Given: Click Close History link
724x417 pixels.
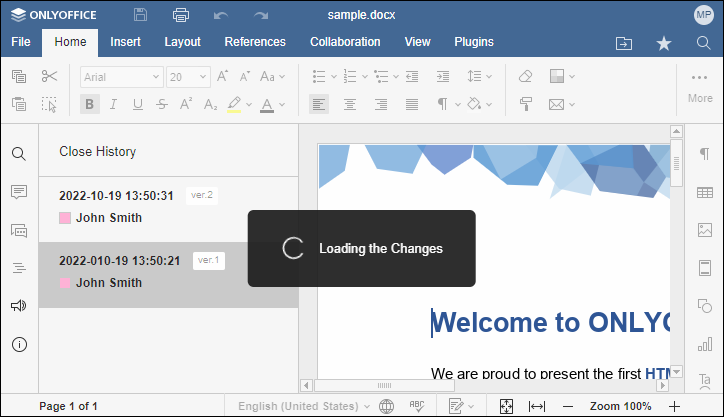Looking at the screenshot, I should pos(97,151).
